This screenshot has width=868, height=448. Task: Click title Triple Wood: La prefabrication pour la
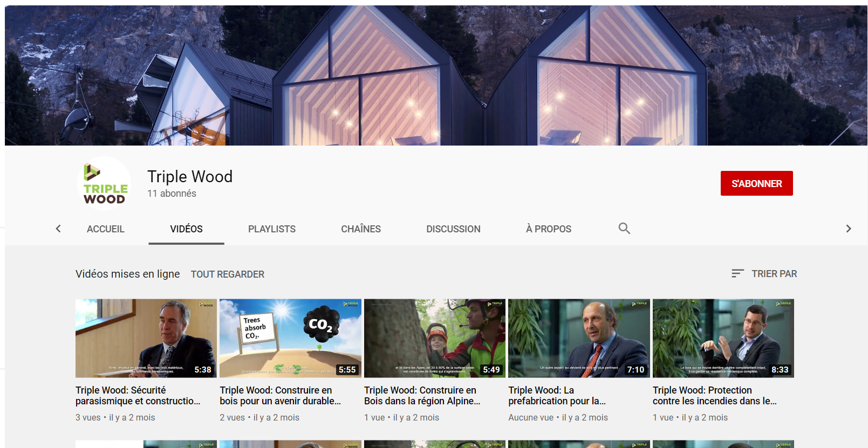557,396
